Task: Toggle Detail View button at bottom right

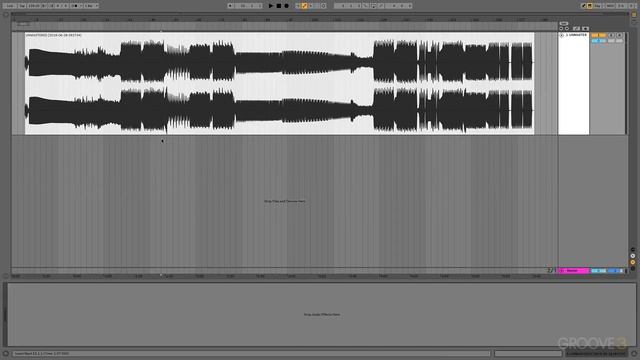Action: pos(634,353)
